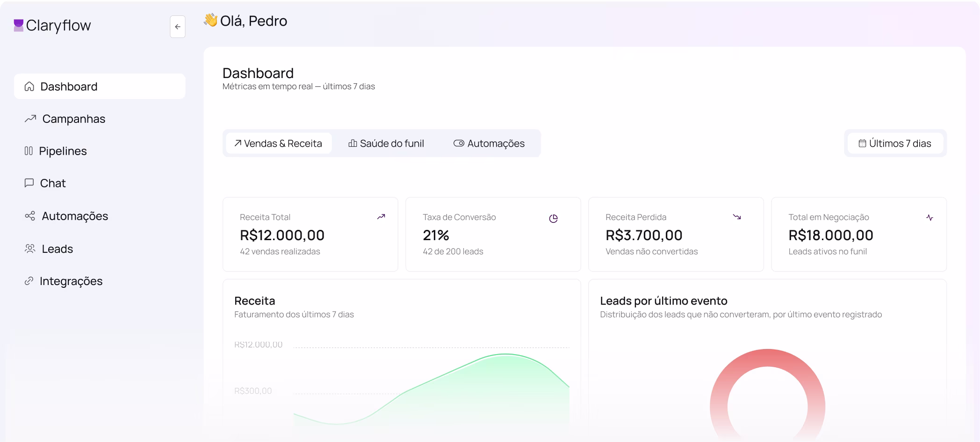Image resolution: width=980 pixels, height=442 pixels.
Task: Click the Claryflow logo icon
Action: [x=19, y=25]
